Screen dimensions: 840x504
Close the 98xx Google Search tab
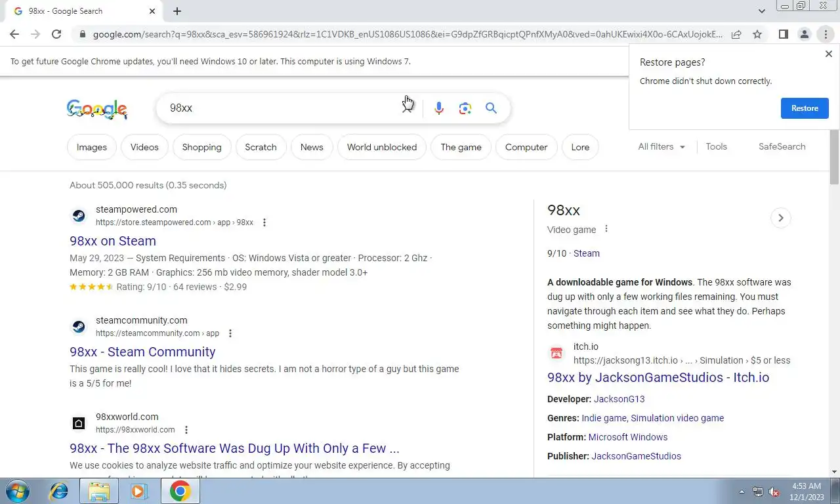[152, 11]
